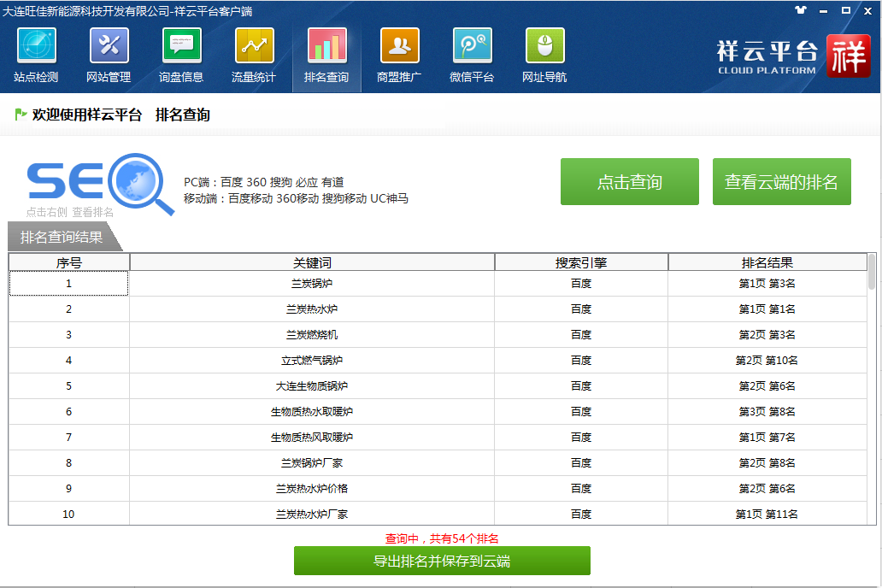Click the 关键词 column header
The height and width of the screenshot is (588, 882).
pyautogui.click(x=312, y=262)
